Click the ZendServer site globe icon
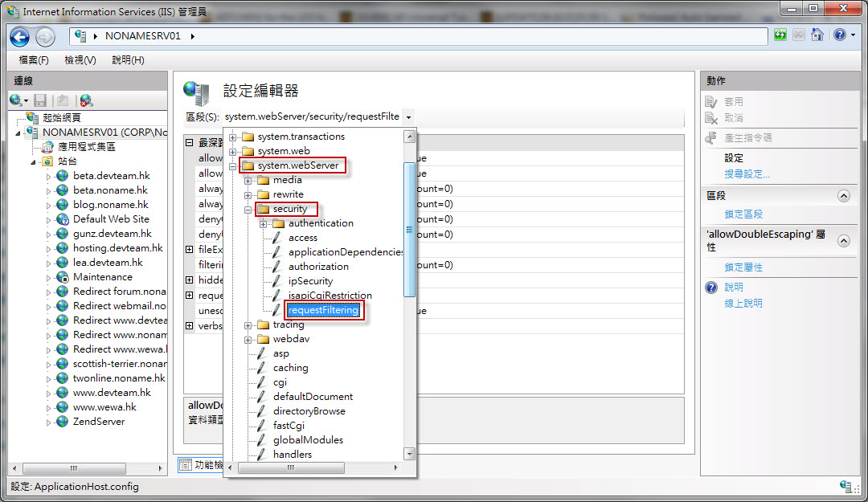Viewport: 868px width, 502px height. tap(63, 421)
